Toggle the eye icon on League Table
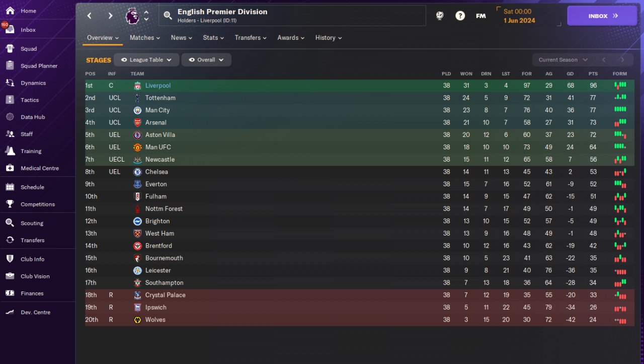Screen dimensions: 644x364 [x=124, y=60]
